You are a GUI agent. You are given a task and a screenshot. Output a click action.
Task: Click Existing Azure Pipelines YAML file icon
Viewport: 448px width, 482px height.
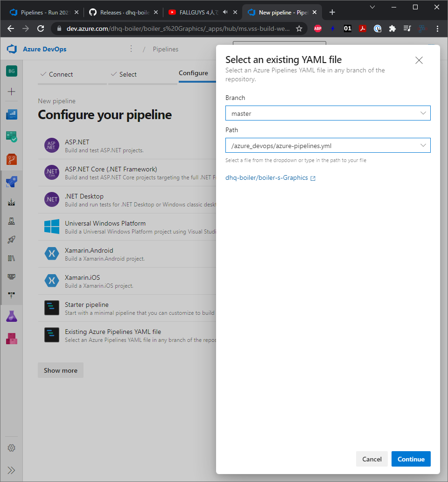tap(52, 335)
